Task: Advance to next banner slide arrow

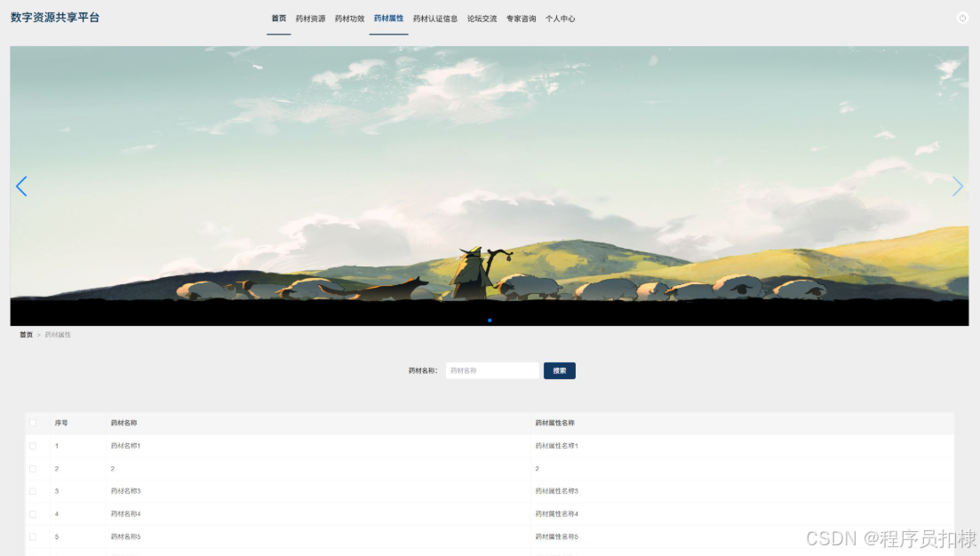Action: (958, 187)
